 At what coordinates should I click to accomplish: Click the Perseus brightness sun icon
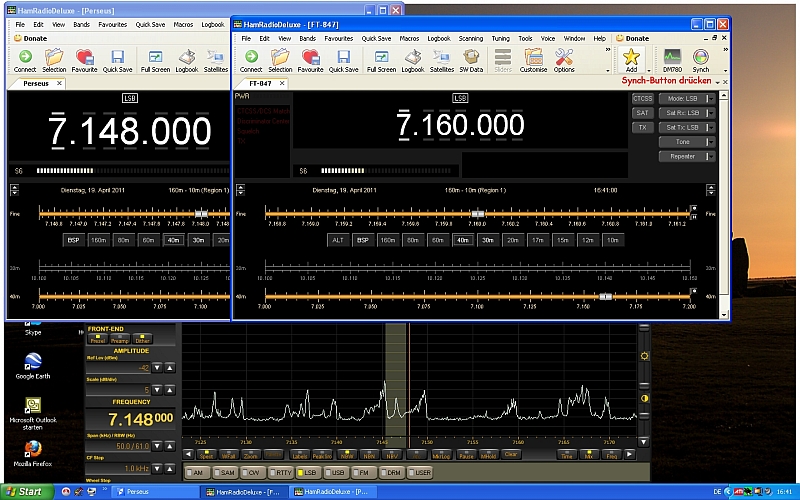point(644,356)
